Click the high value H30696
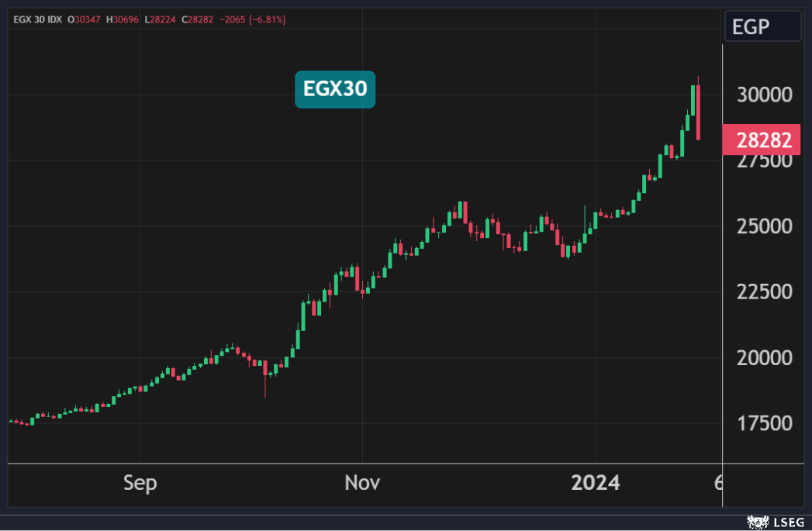This screenshot has height=531, width=812. 122,19
